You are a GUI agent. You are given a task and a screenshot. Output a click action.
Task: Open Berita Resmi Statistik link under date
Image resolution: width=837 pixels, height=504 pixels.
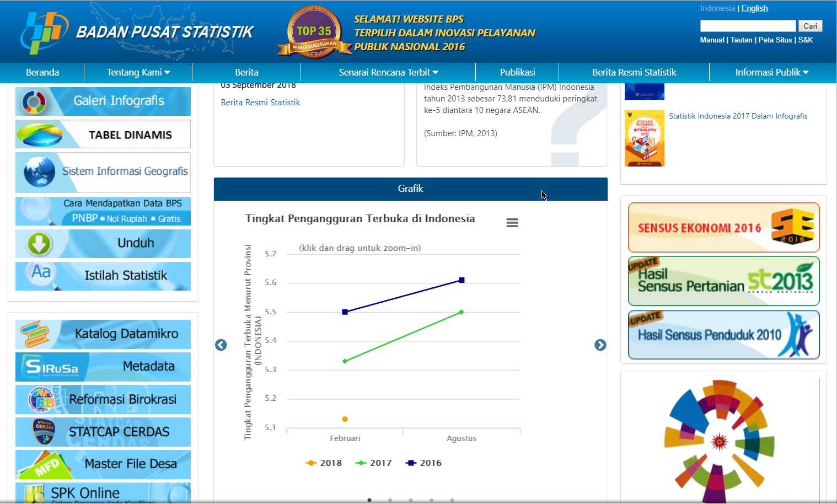(x=260, y=103)
